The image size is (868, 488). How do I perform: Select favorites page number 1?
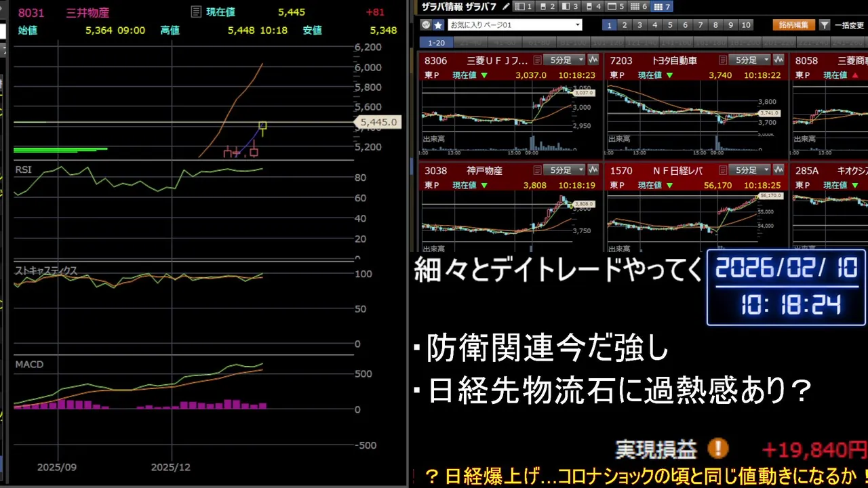click(609, 25)
